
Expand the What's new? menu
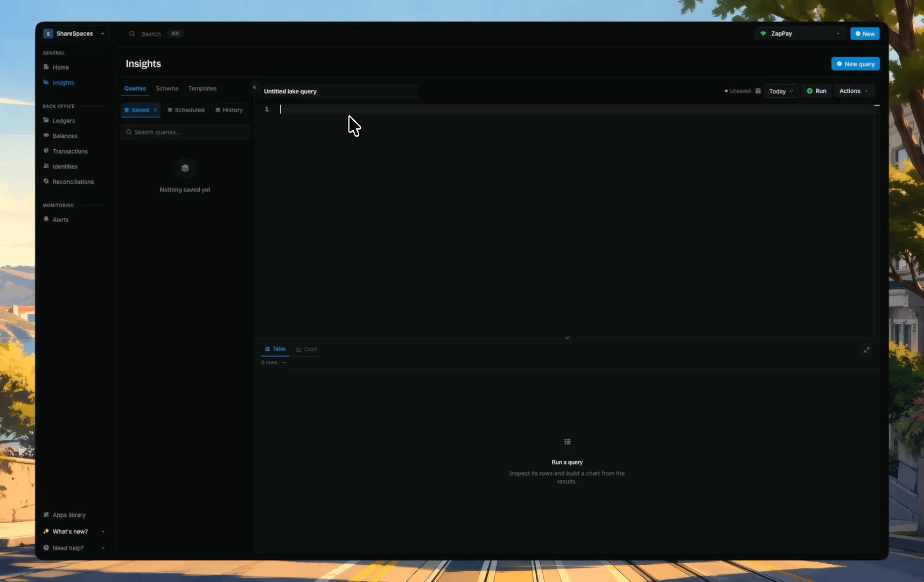[74, 531]
